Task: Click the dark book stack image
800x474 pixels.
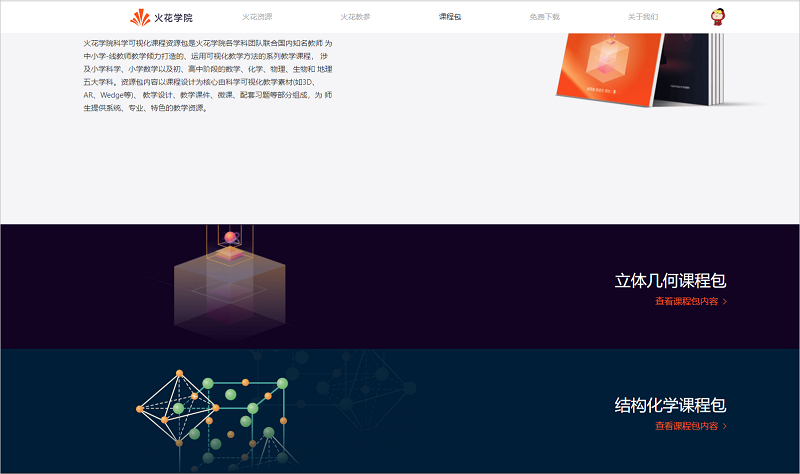Action: point(691,69)
